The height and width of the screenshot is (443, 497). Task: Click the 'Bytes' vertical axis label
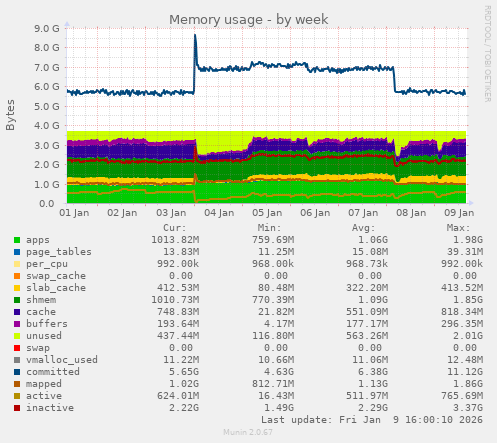click(10, 115)
